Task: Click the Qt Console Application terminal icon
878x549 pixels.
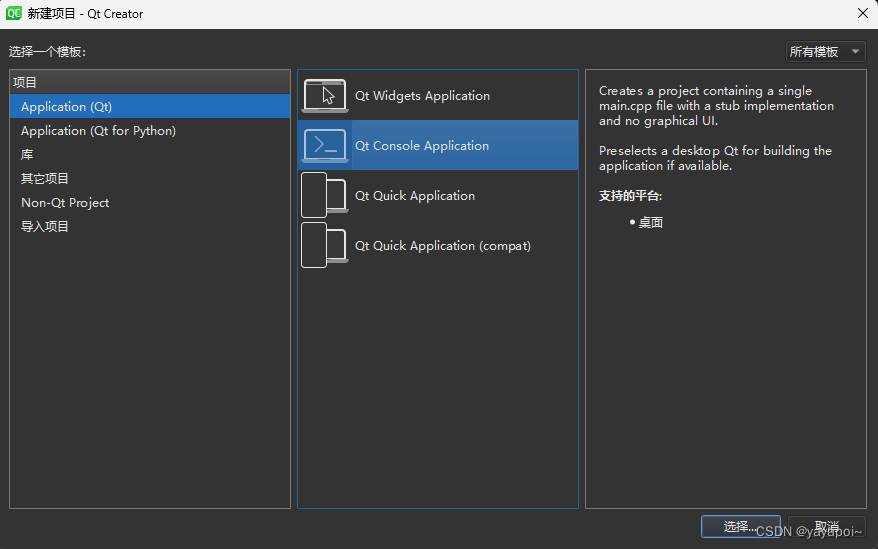Action: tap(325, 146)
